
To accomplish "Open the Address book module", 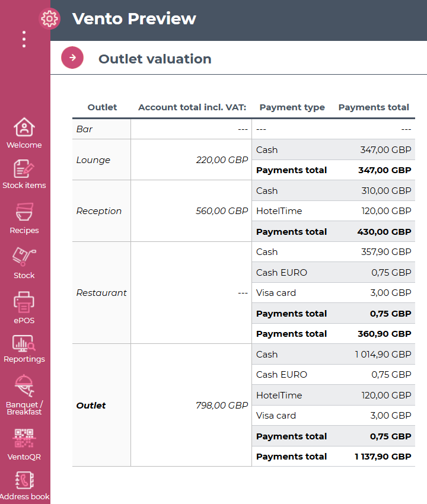I will point(24,485).
